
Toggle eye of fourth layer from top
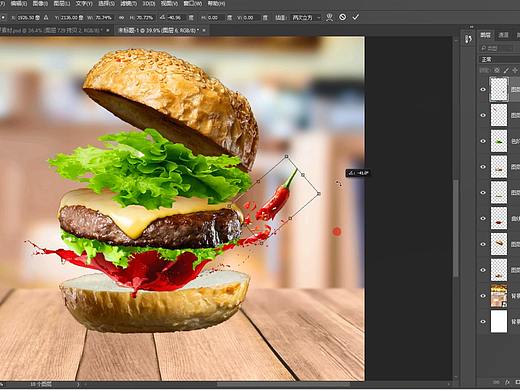click(483, 167)
